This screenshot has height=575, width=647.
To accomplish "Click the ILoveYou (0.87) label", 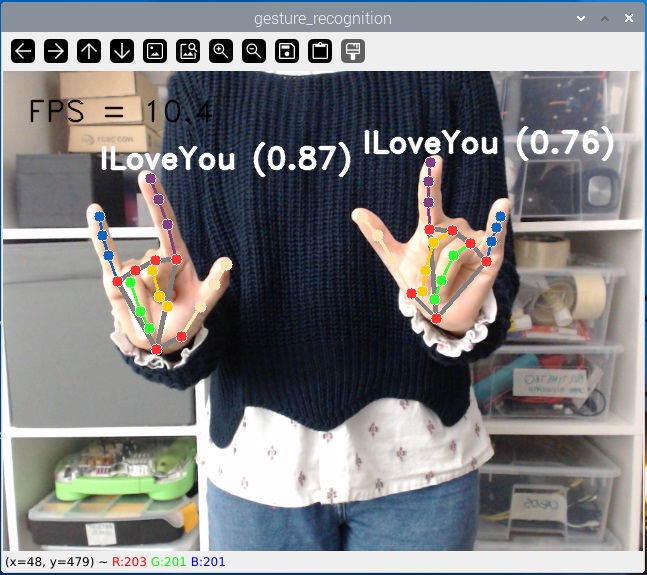I will click(x=226, y=159).
